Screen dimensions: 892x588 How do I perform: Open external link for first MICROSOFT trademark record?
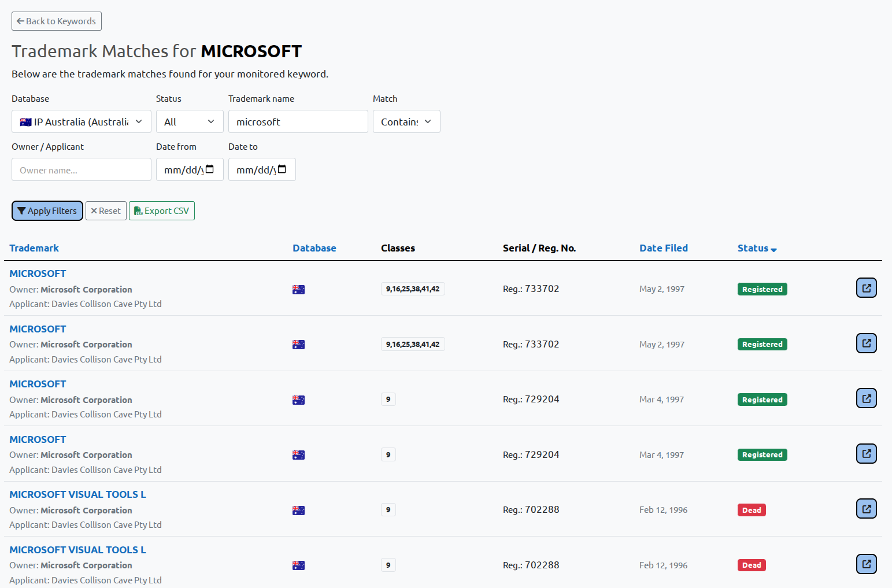pyautogui.click(x=866, y=287)
